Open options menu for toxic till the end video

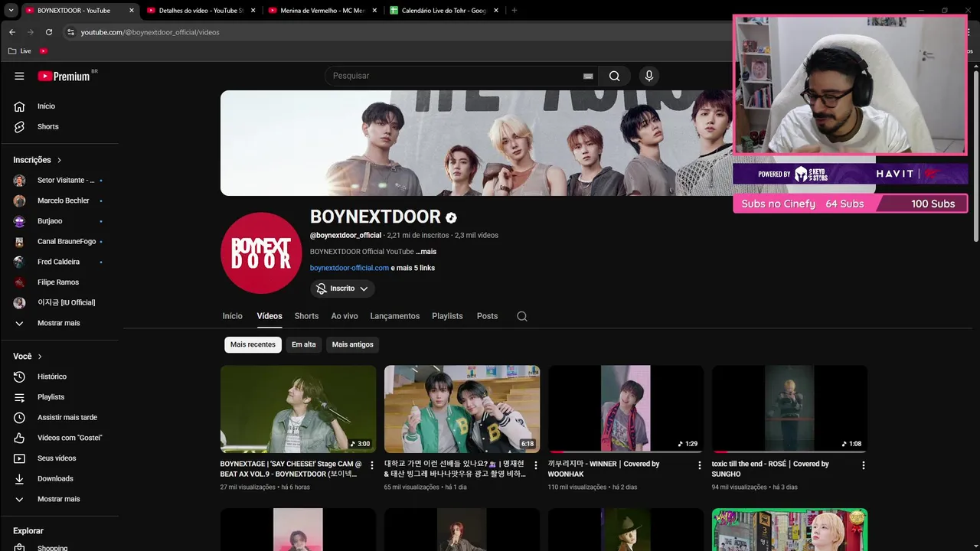coord(863,465)
